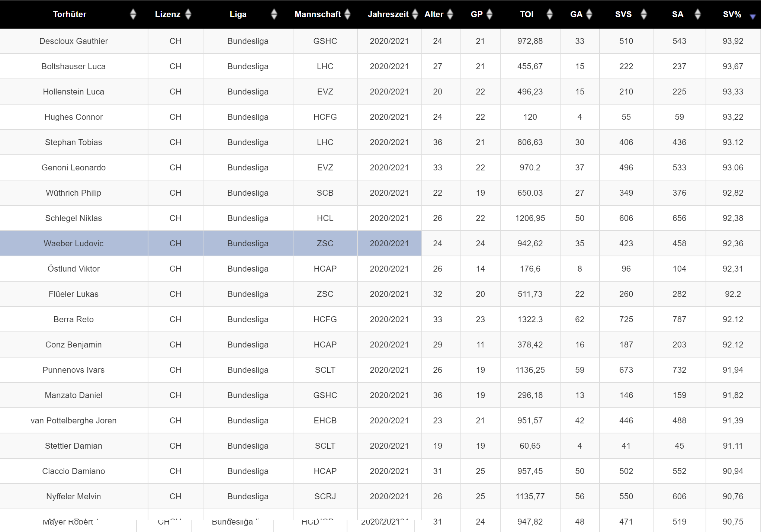Sort by SVS using its arrows

[644, 15]
